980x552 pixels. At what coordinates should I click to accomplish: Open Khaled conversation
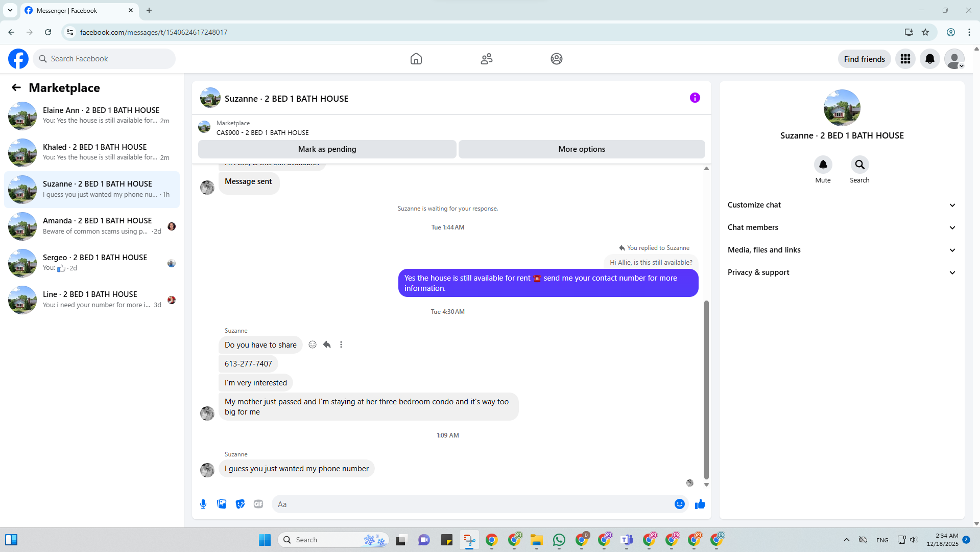(x=92, y=152)
